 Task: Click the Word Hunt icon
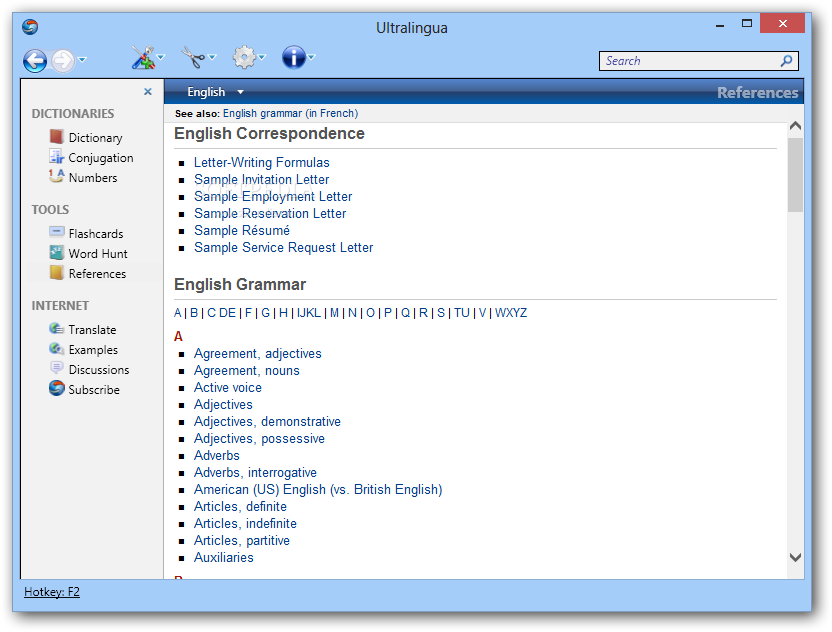[x=56, y=253]
